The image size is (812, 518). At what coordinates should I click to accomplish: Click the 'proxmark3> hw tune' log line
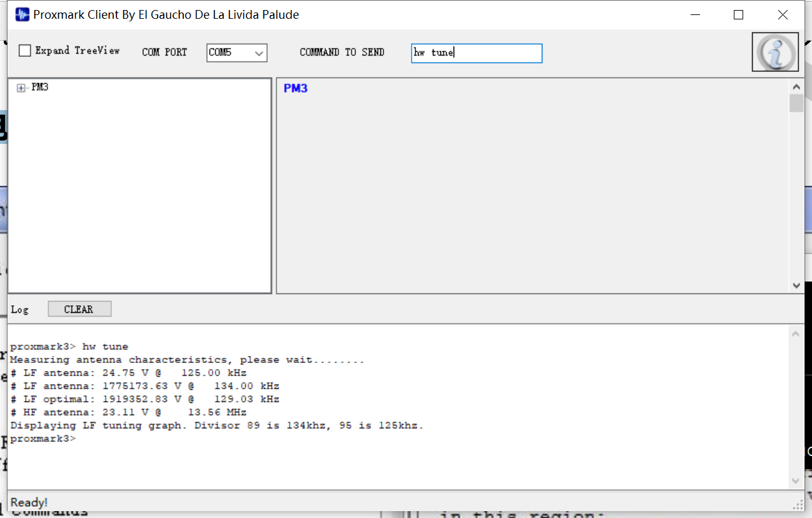coord(69,347)
